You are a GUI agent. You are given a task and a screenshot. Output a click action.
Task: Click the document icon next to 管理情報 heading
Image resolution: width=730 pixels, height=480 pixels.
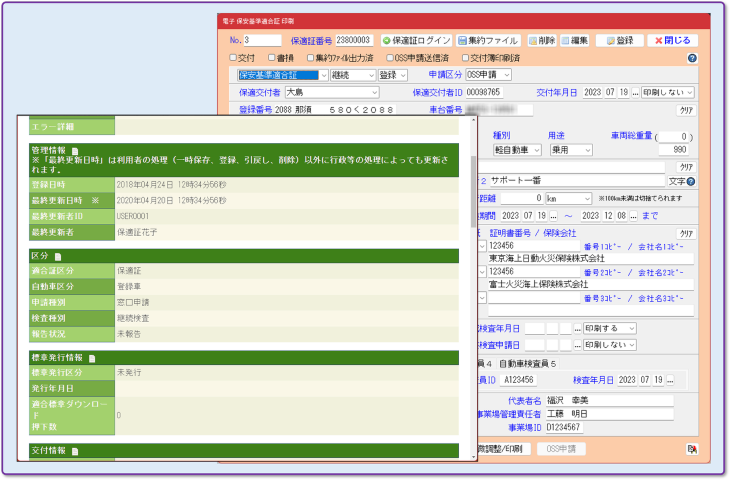tap(75, 151)
